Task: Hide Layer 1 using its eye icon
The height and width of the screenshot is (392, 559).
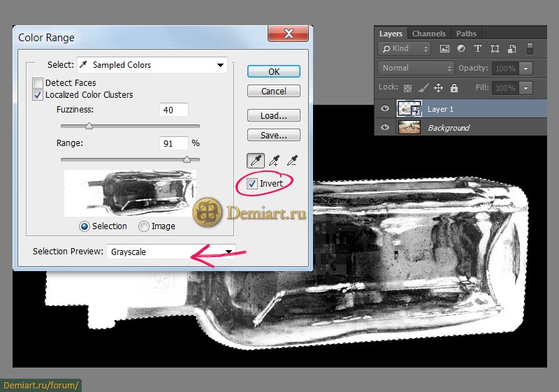Action: tap(385, 108)
